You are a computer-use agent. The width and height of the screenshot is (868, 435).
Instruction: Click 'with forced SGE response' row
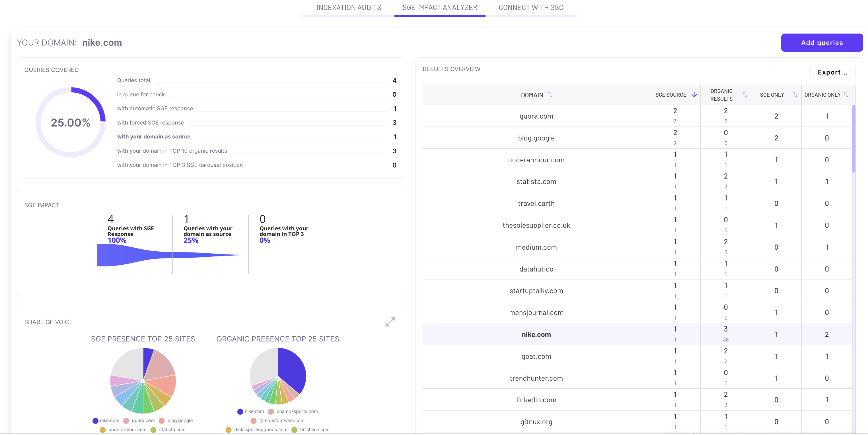point(257,123)
